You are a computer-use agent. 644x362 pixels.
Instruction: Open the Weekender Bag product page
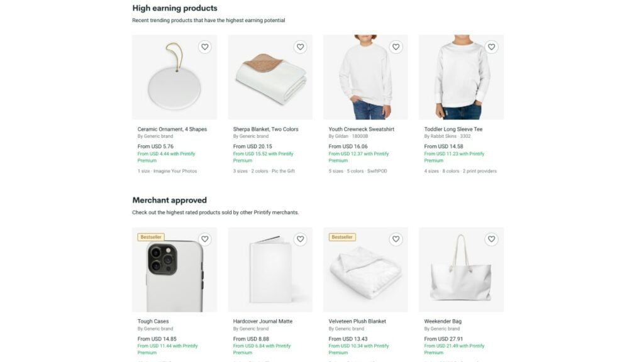pos(444,321)
